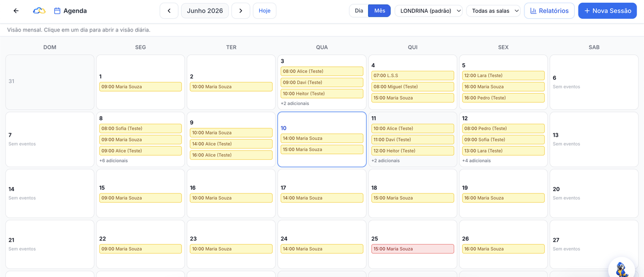Open 14:00 Maria Souza on day 10
The width and height of the screenshot is (644, 277).
click(322, 138)
